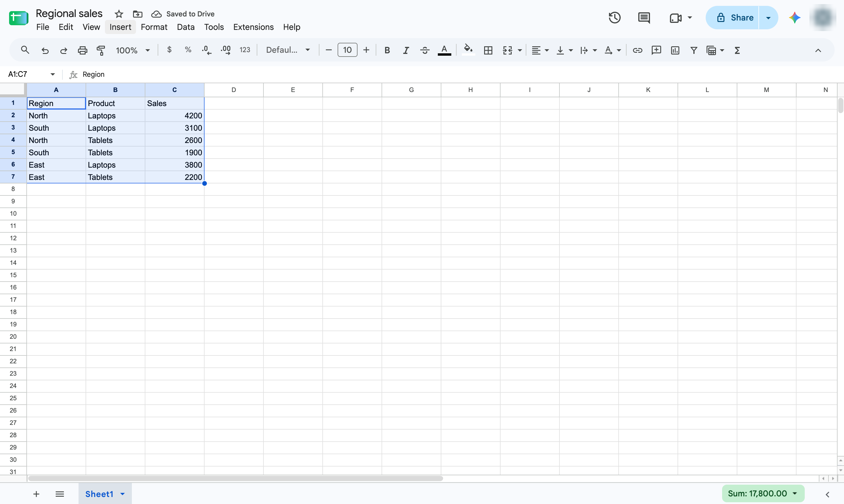844x504 pixels.
Task: Star the Regional sales document
Action: pyautogui.click(x=118, y=14)
